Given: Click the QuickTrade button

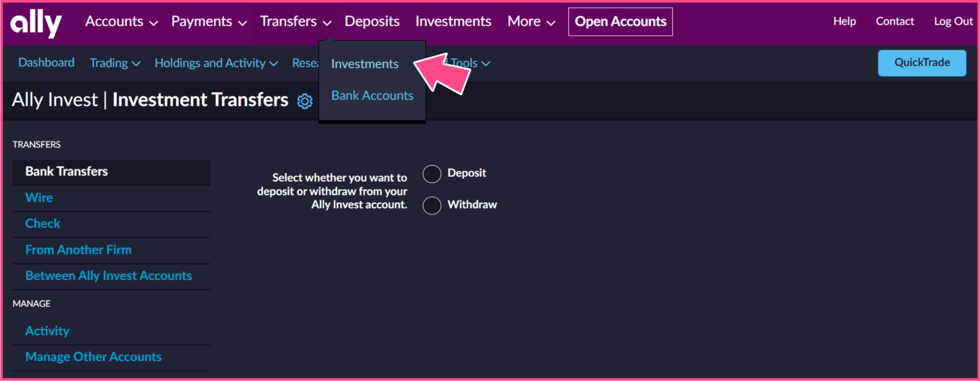Looking at the screenshot, I should coord(922,63).
